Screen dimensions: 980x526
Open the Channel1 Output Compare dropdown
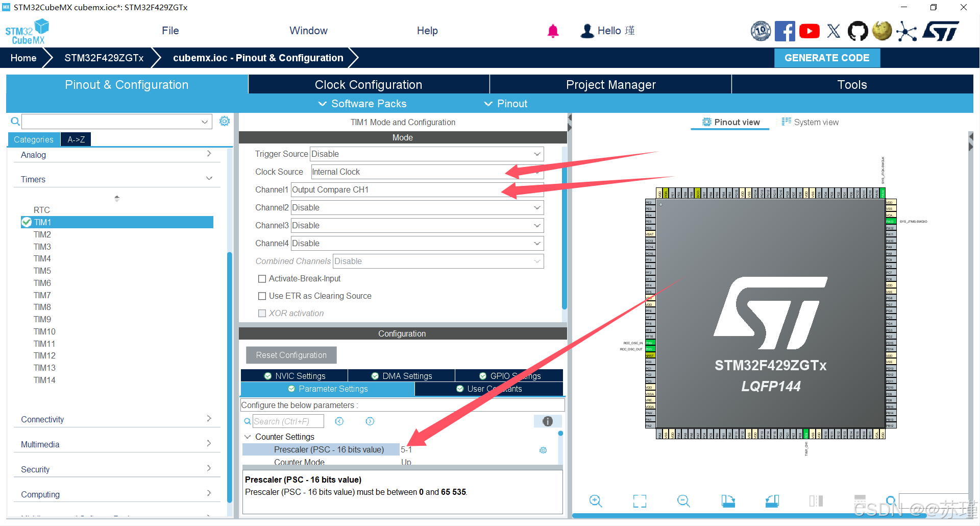pos(417,190)
